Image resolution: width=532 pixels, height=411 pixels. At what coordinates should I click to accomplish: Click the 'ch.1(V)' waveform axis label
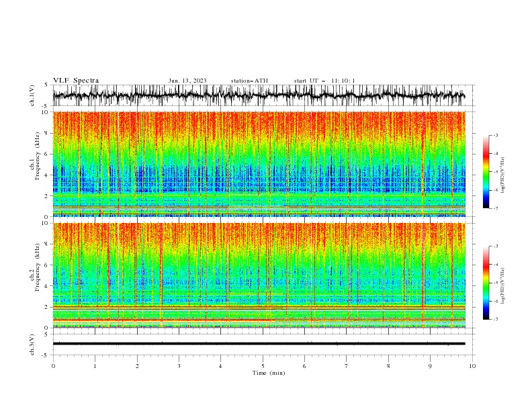pyautogui.click(x=32, y=95)
